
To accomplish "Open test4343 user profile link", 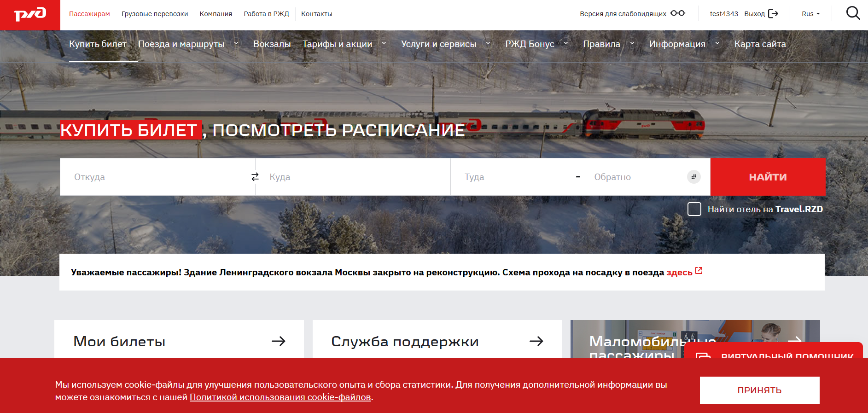I will point(724,14).
